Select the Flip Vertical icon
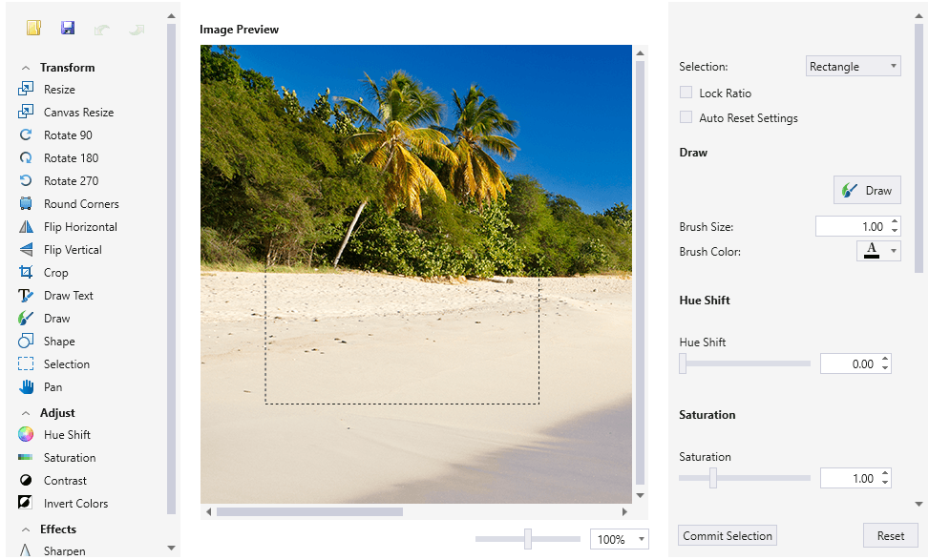The image size is (929, 560). tap(26, 249)
